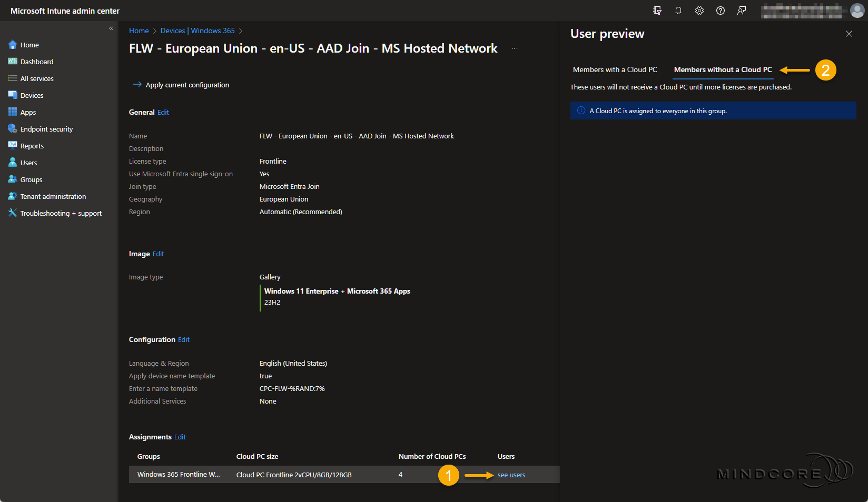
Task: Click Edit next to Configuration heading
Action: (184, 339)
